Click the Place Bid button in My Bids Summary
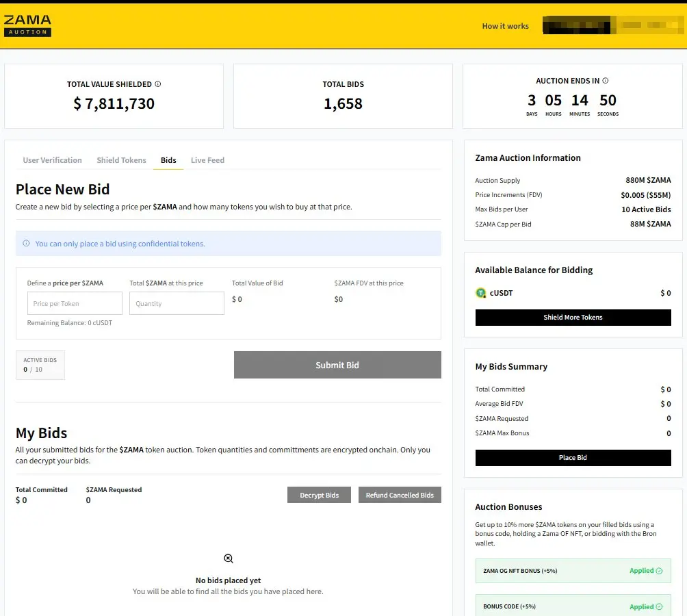 point(573,457)
